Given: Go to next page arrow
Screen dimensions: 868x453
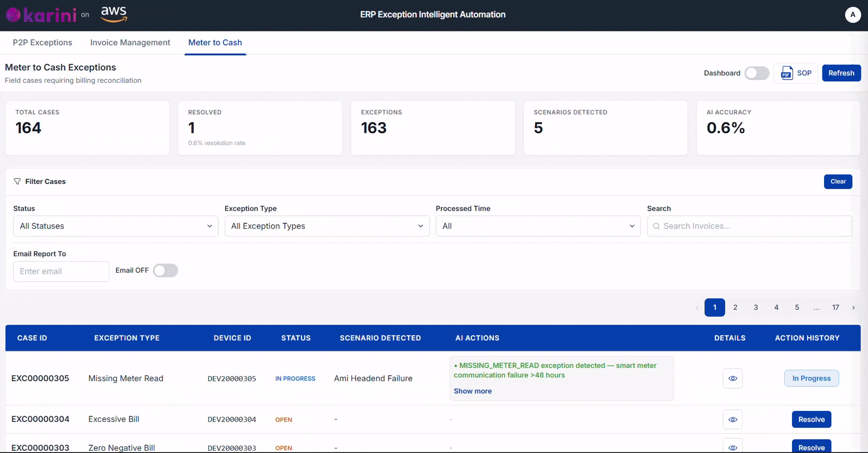Looking at the screenshot, I should (x=853, y=307).
